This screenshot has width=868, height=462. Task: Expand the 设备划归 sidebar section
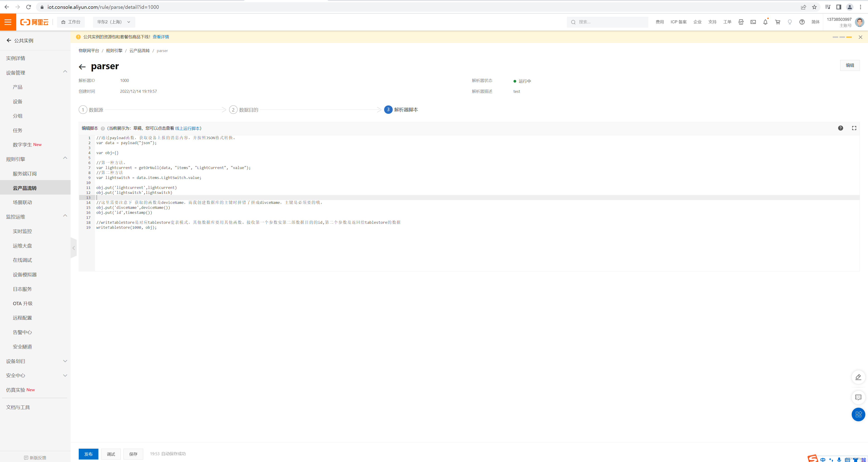(x=65, y=361)
